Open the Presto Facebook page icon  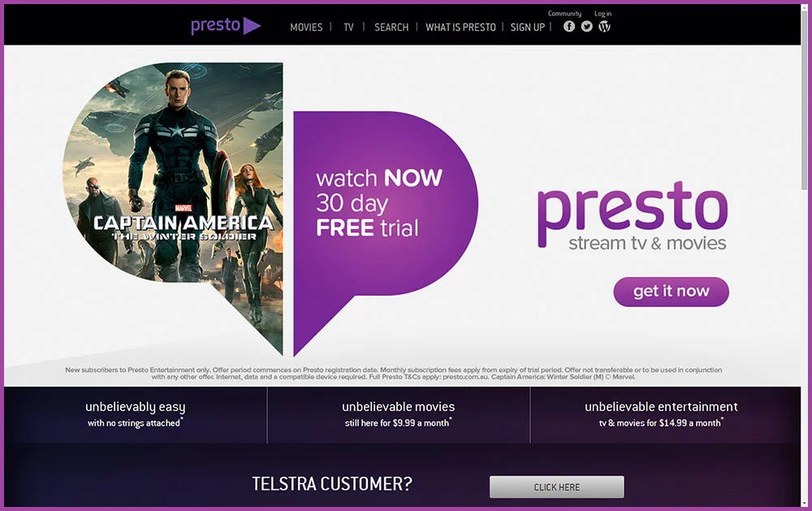tap(568, 27)
